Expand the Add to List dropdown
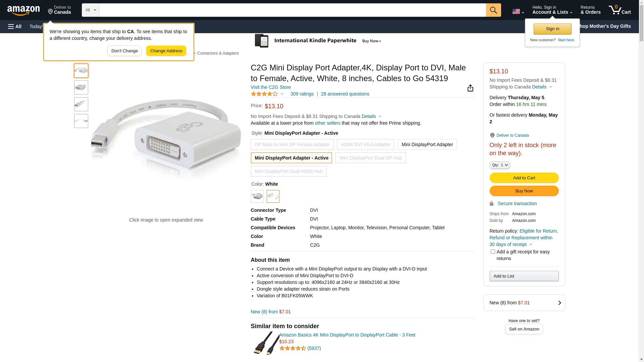This screenshot has width=644, height=362. click(x=524, y=276)
